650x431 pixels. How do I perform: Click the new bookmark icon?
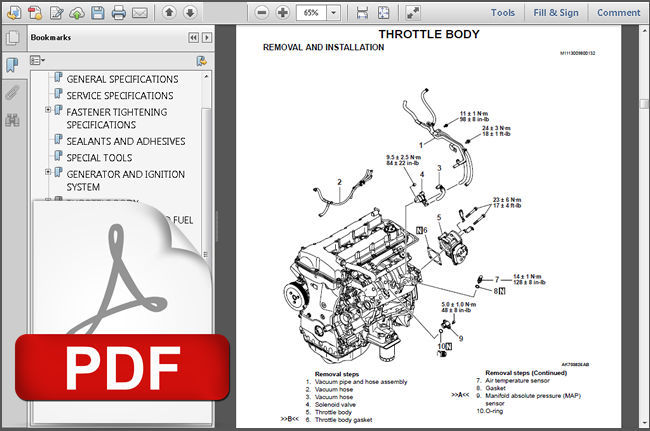click(201, 61)
